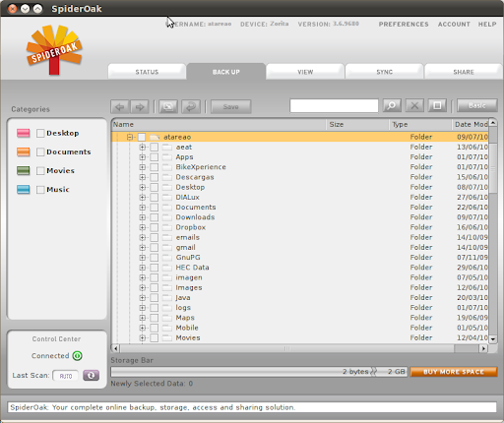This screenshot has width=504, height=423.
Task: Click the Dropbox folder icon
Action: tap(167, 227)
